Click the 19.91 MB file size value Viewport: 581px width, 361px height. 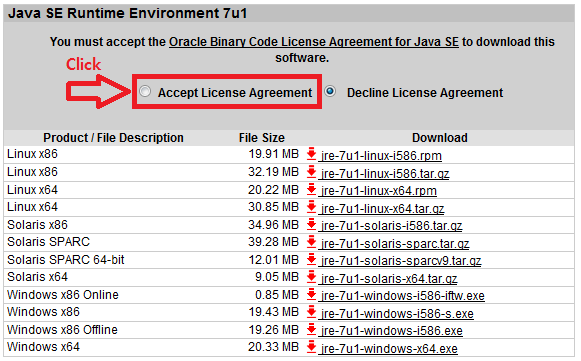273,154
